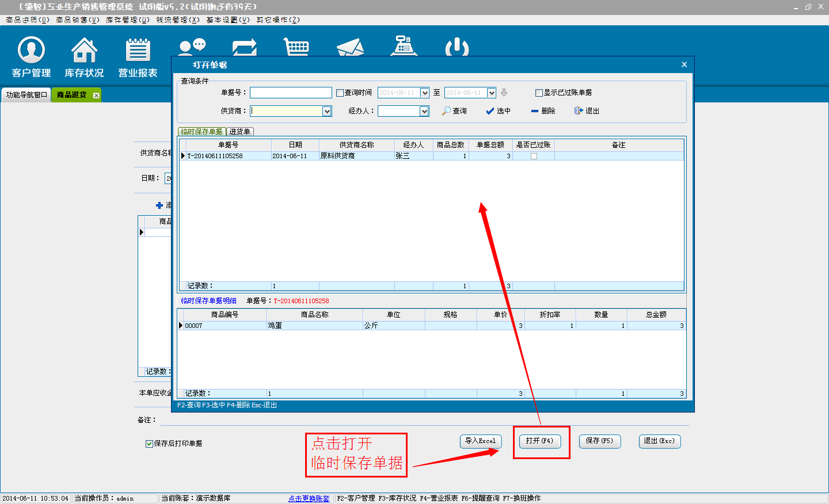The image size is (829, 504).
Task: Close the 商品退货 tab with its X icon
Action: [96, 96]
